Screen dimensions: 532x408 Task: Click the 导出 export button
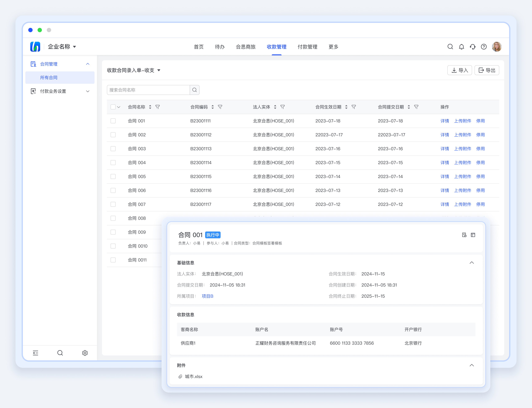click(x=487, y=70)
